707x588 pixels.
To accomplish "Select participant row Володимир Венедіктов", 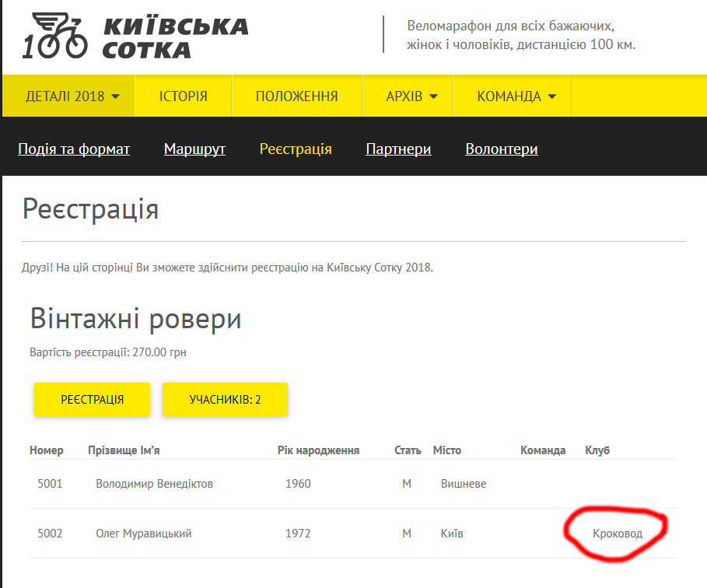I will pyautogui.click(x=154, y=484).
